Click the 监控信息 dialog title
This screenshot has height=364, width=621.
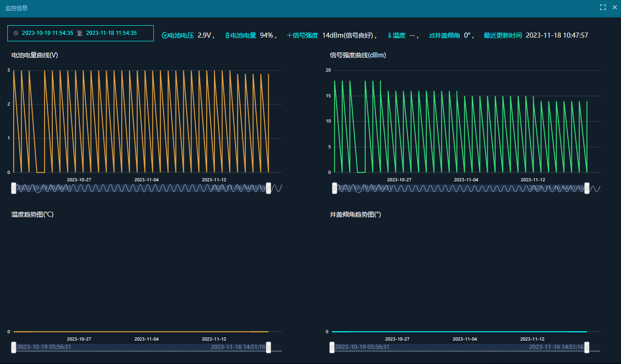[16, 8]
